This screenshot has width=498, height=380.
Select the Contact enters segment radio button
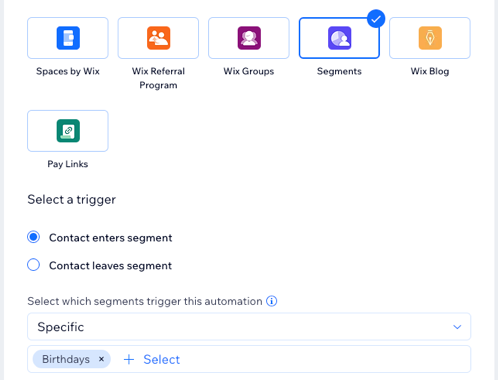coord(33,237)
